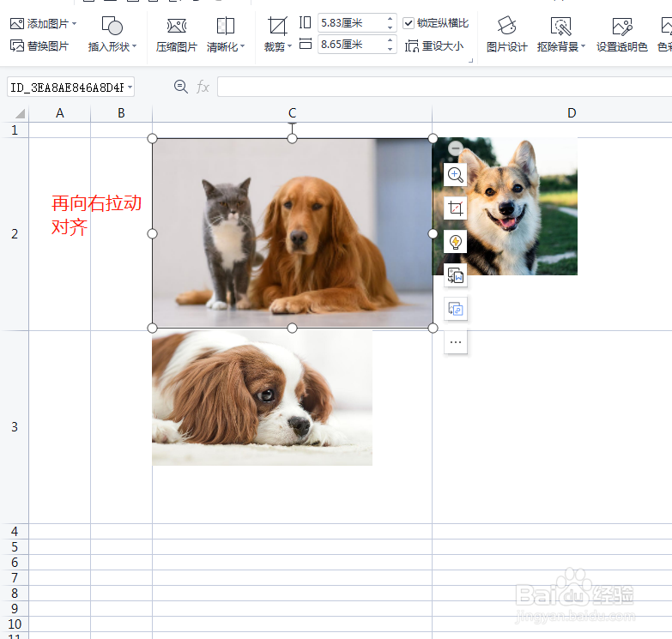Expand the 抠除背景 dropdown arrow
This screenshot has height=639, width=672.
pos(583,46)
